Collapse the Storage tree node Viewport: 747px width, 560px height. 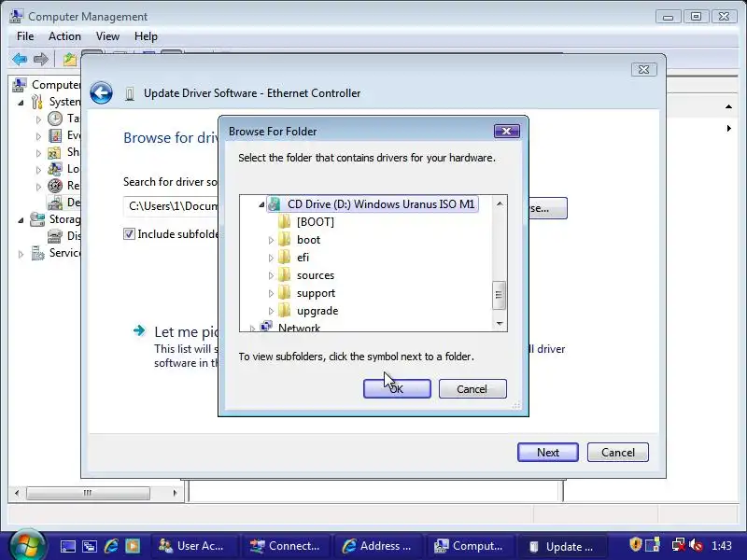pos(21,220)
